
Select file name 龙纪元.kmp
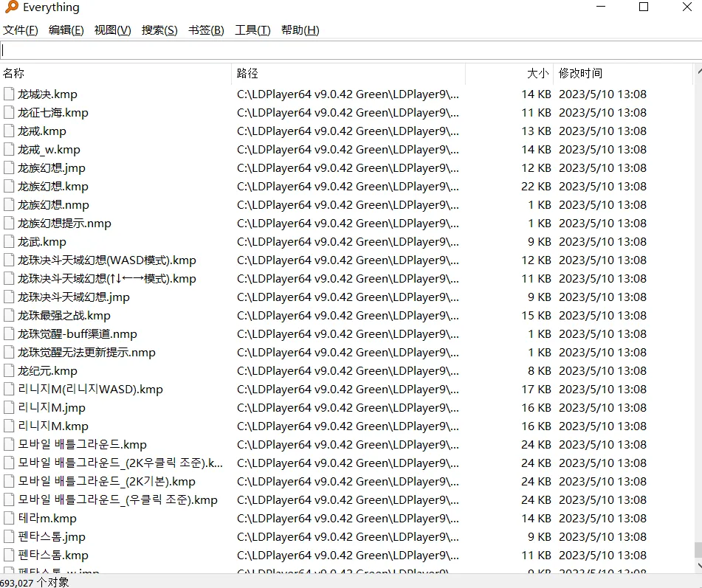click(47, 370)
